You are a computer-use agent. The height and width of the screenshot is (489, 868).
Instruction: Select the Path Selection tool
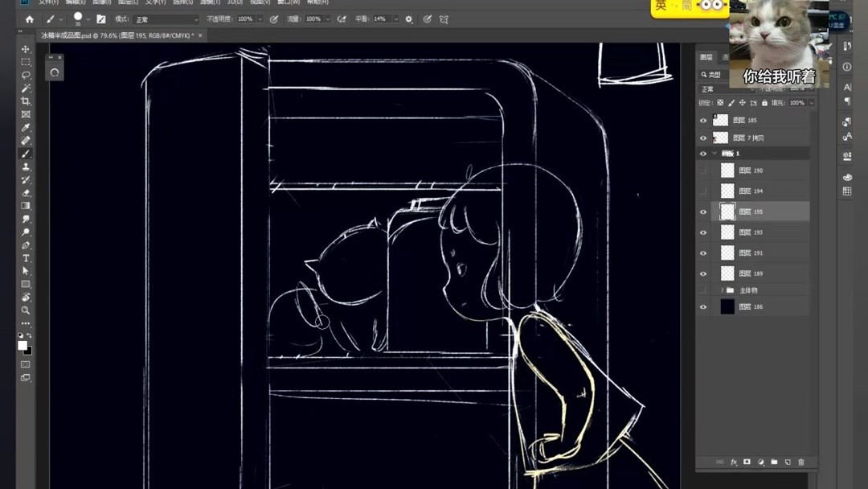(x=26, y=271)
